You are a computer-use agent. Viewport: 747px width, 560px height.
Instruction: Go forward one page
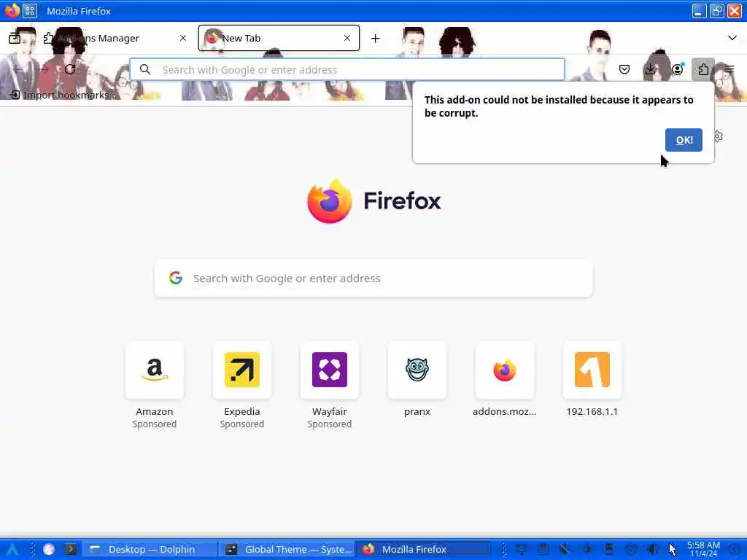click(x=44, y=69)
